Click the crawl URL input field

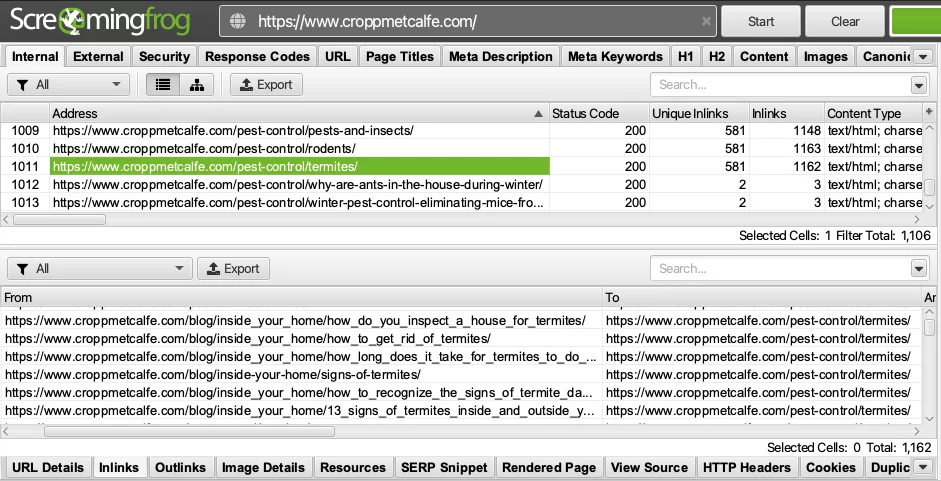[x=468, y=22]
